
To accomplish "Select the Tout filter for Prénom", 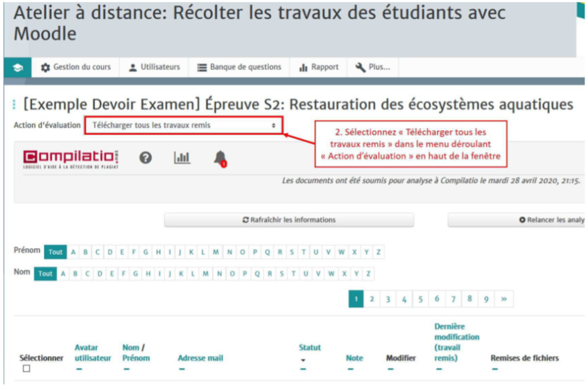I will click(55, 252).
